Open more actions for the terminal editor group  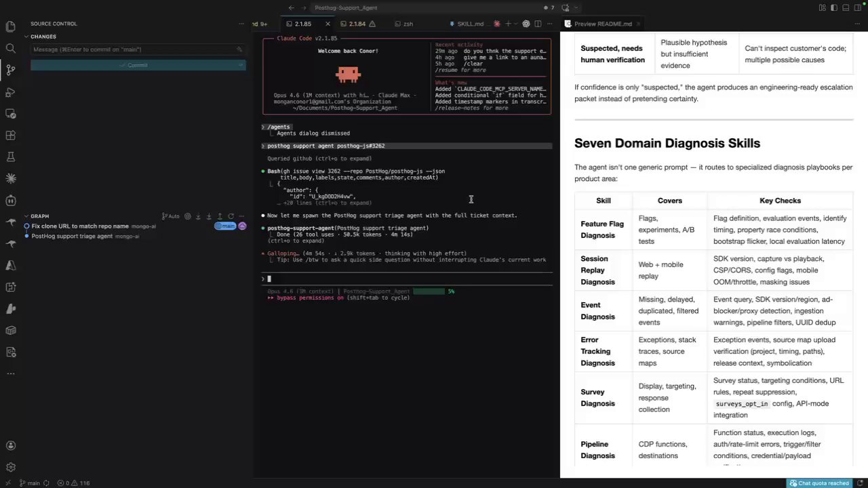549,24
